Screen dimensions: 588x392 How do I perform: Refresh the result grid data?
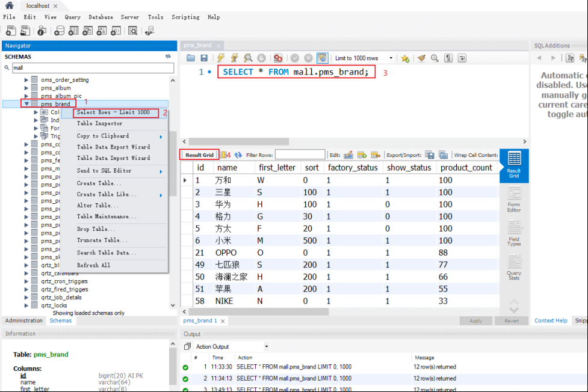point(238,155)
